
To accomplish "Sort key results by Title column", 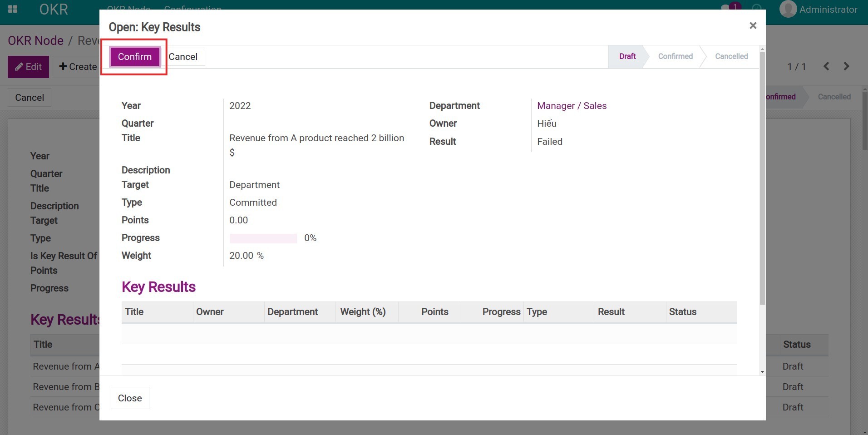I will (x=134, y=312).
